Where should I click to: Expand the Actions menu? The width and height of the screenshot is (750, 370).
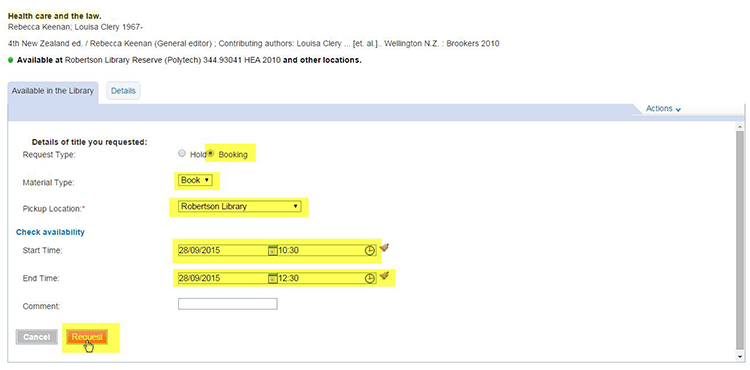coord(663,109)
